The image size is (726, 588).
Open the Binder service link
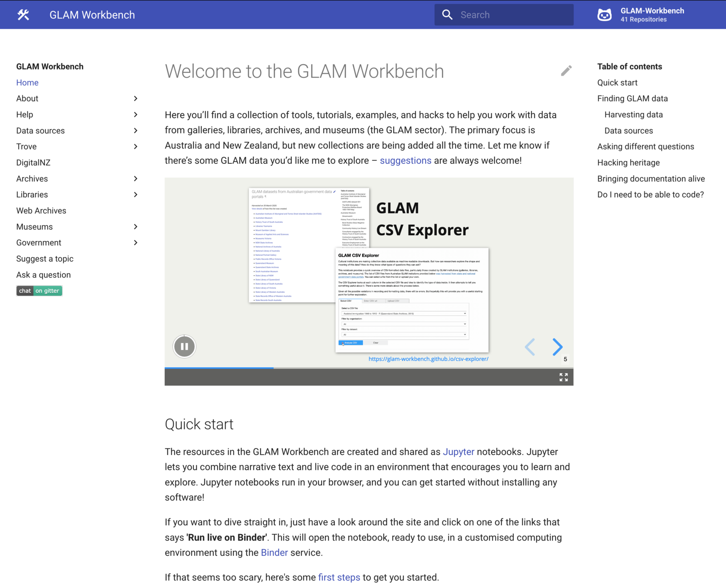274,553
